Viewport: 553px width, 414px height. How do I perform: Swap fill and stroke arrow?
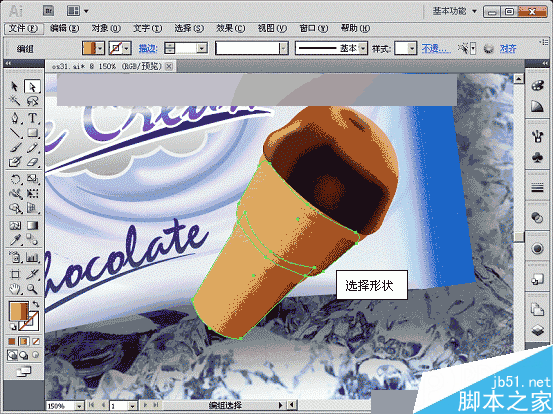click(36, 304)
